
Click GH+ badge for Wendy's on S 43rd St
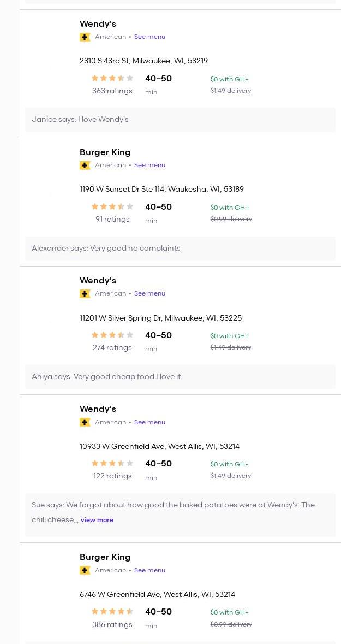tap(85, 37)
